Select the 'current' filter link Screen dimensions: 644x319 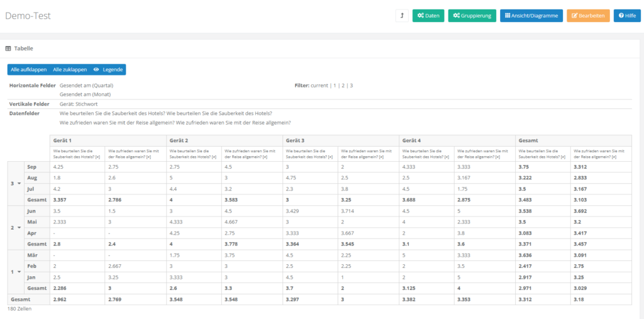point(319,85)
